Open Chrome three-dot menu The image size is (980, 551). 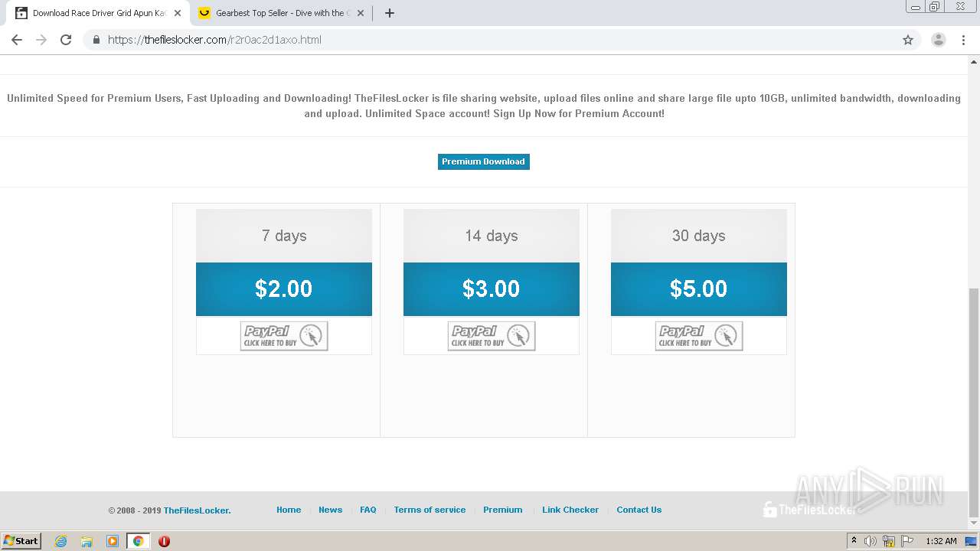(x=963, y=40)
